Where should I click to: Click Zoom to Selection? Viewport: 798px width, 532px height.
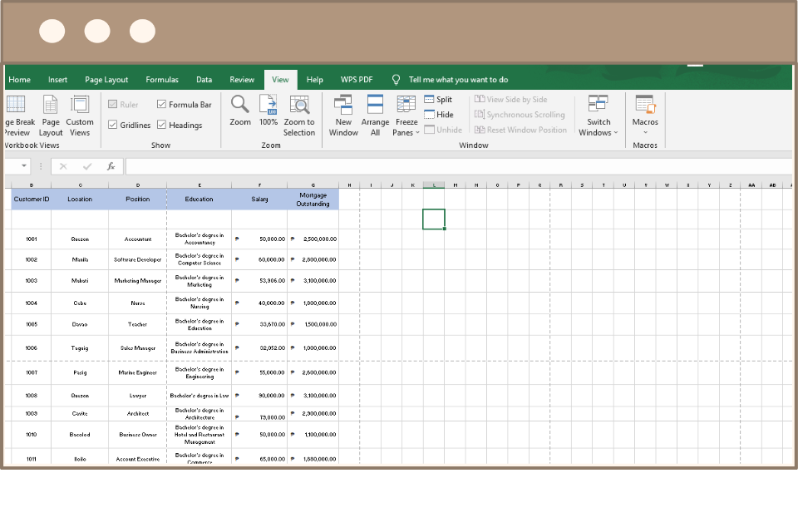pos(298,116)
